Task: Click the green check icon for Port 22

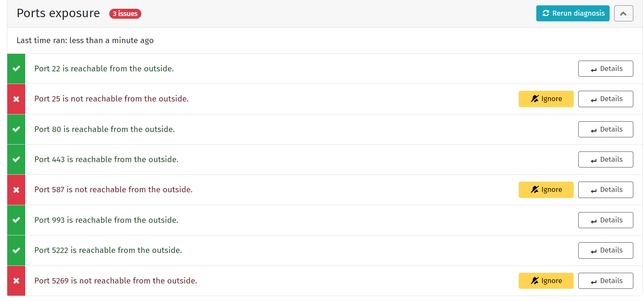Action: (x=16, y=69)
